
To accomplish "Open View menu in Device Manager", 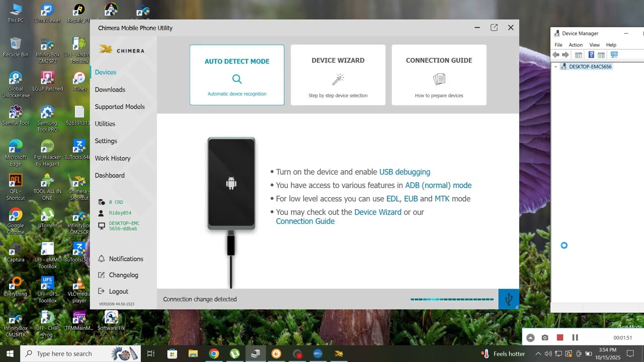I will point(594,45).
